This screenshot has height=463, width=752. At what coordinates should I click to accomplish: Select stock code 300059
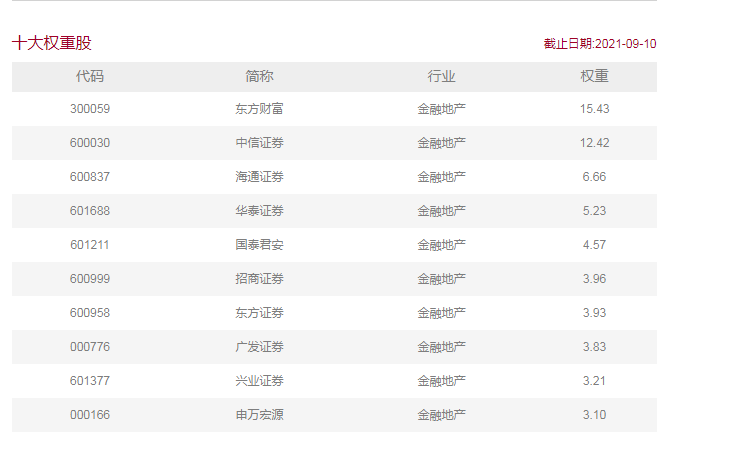90,109
